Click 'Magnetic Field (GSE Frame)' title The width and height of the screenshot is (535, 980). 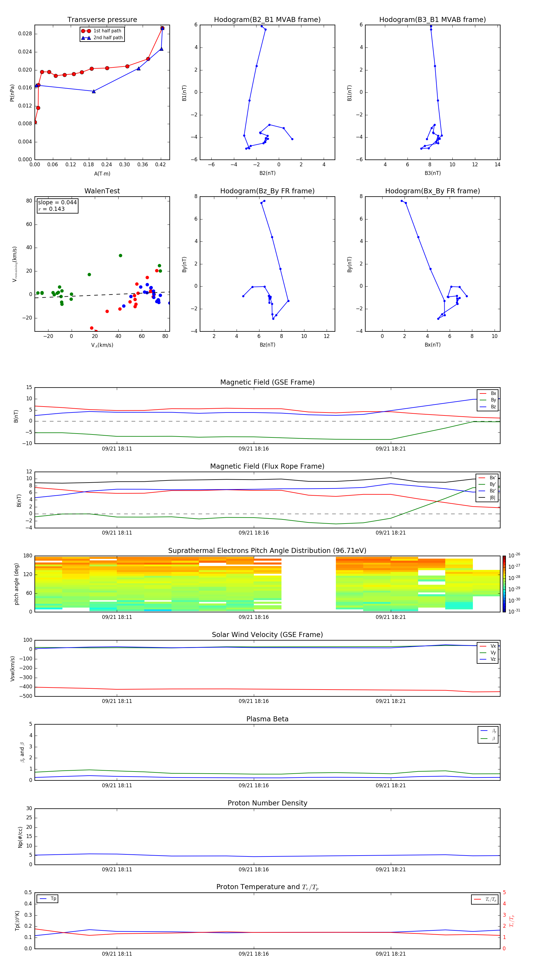pyautogui.click(x=267, y=382)
